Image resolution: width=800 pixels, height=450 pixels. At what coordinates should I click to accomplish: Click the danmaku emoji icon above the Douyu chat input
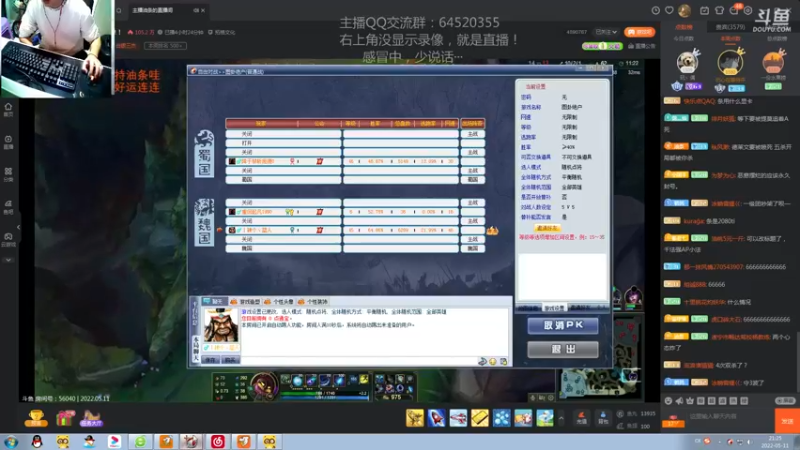668,401
